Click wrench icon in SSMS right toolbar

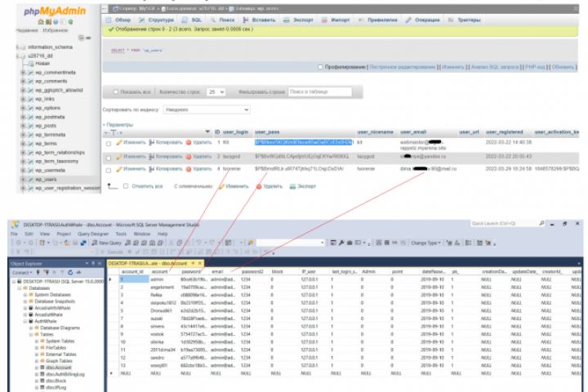[341, 243]
